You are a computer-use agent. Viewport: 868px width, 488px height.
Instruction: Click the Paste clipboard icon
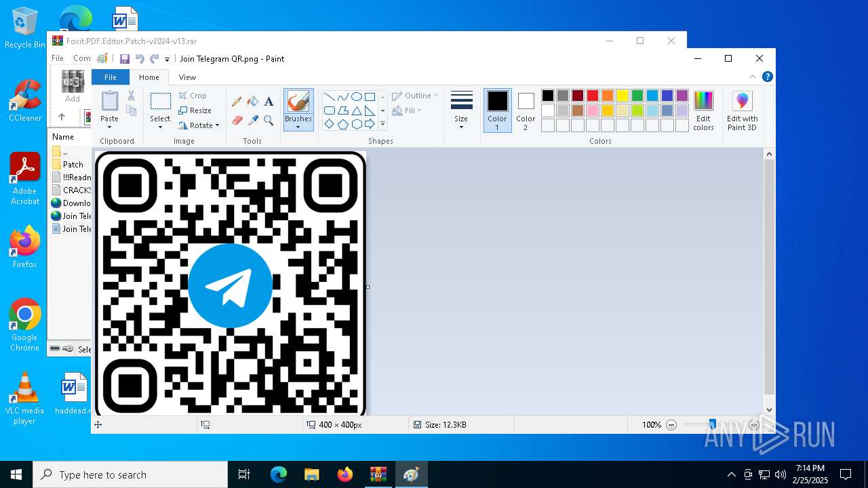tap(109, 101)
